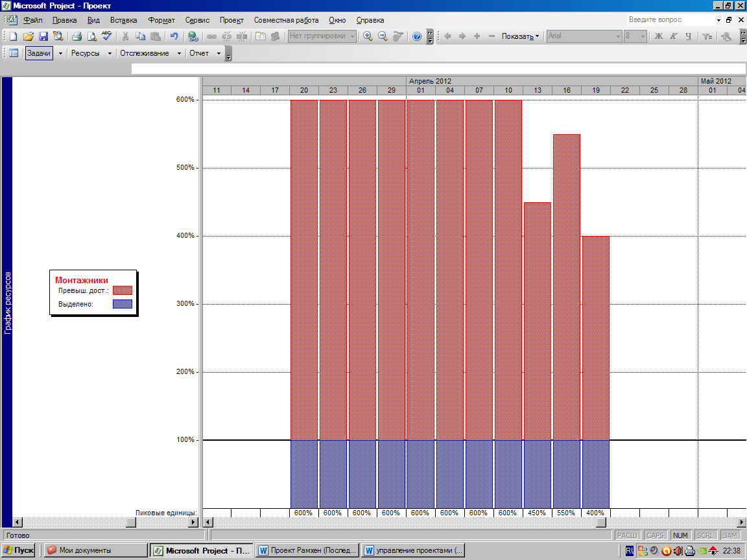This screenshot has height=560, width=747.
Task: Open the Файл menu
Action: (33, 20)
